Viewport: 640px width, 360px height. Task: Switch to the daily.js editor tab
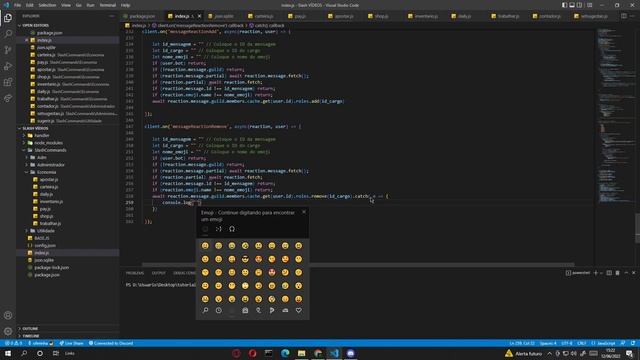click(x=462, y=16)
